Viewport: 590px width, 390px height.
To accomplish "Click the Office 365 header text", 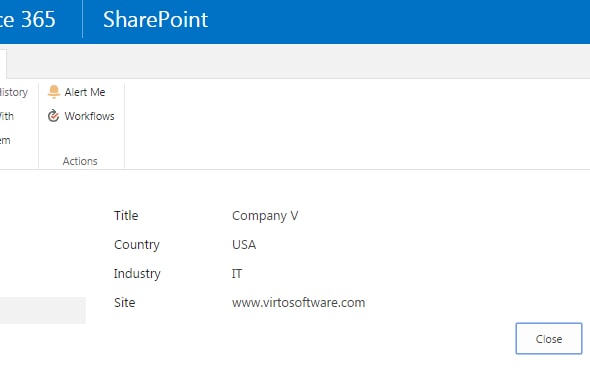I will click(27, 20).
